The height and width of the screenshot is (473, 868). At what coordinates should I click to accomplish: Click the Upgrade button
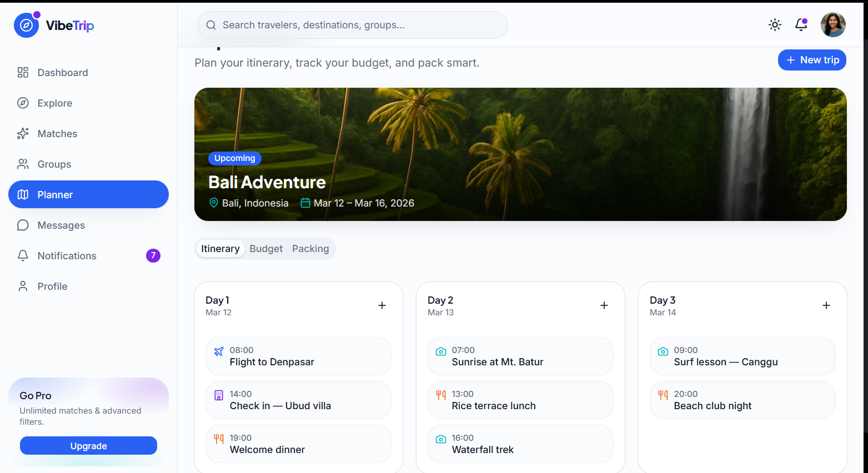(88, 446)
